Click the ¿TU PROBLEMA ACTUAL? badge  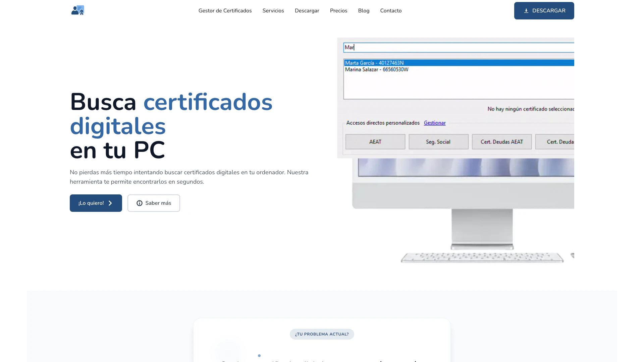pos(322,334)
